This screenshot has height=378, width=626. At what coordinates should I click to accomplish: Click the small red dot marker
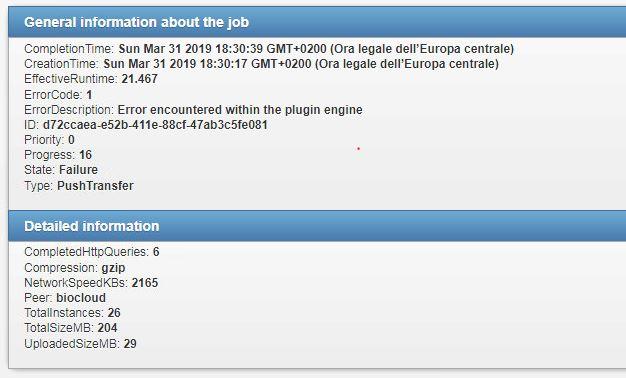359,148
